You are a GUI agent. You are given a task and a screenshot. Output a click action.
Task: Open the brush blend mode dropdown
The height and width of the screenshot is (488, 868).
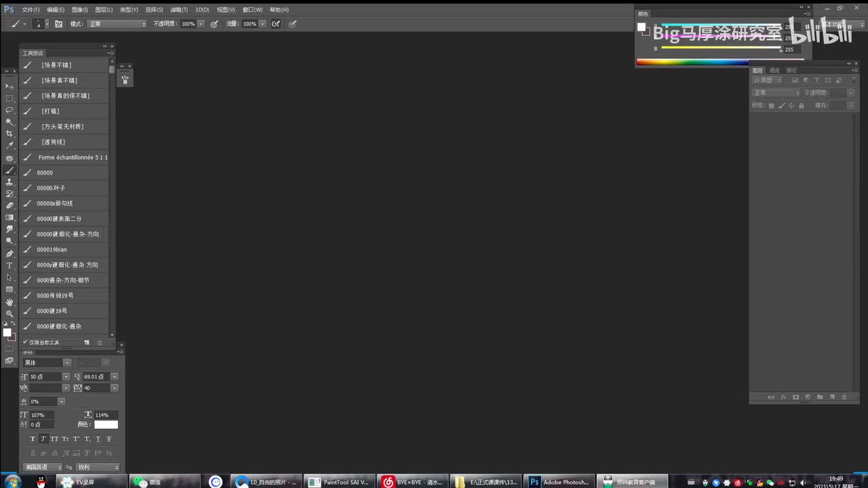117,24
